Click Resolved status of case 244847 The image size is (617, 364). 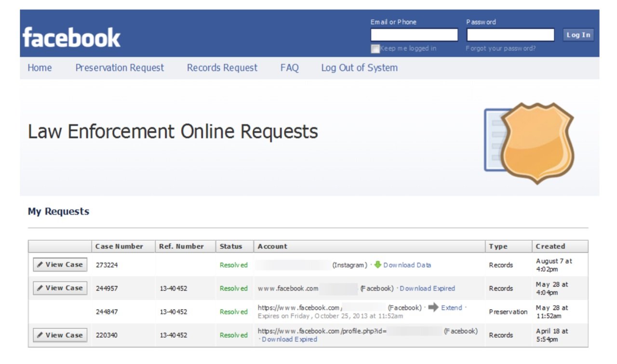tap(234, 312)
